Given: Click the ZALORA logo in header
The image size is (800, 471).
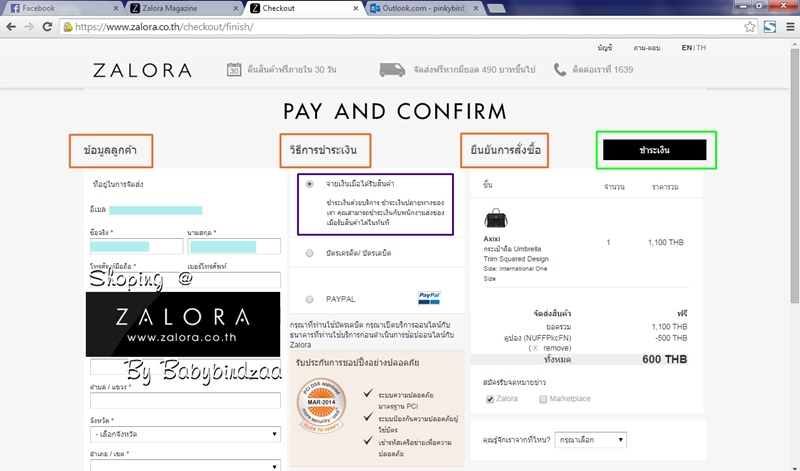Looking at the screenshot, I should (x=142, y=70).
